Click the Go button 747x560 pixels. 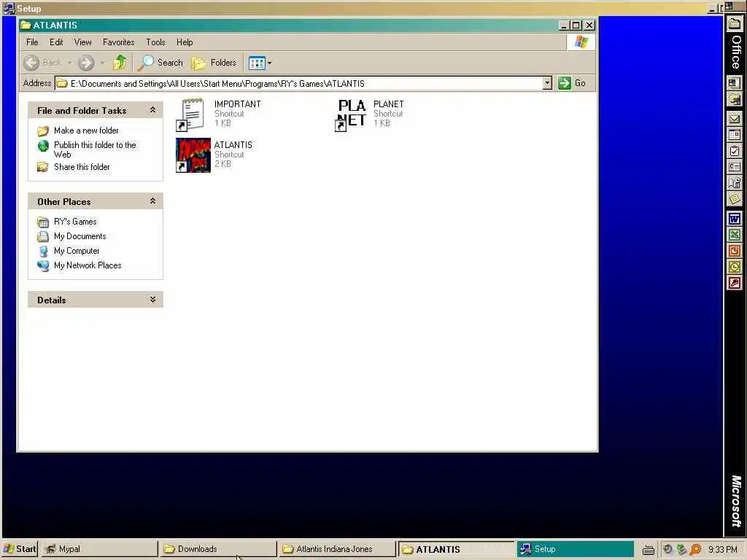tap(572, 83)
